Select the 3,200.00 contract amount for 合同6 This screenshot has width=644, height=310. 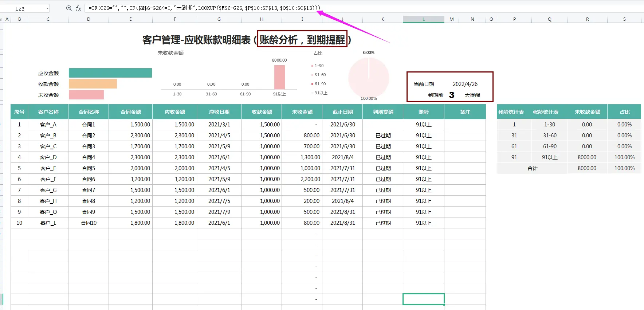click(131, 179)
